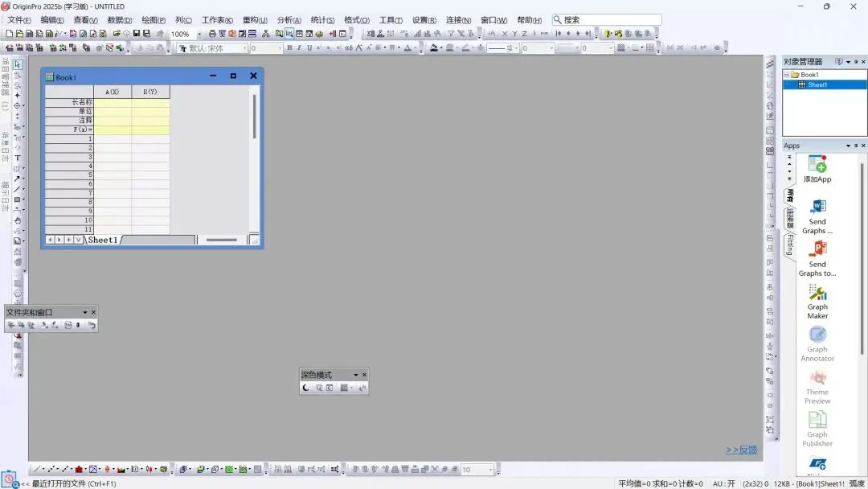Image resolution: width=868 pixels, height=489 pixels.
Task: Set column as Z designation
Action: 524,34
